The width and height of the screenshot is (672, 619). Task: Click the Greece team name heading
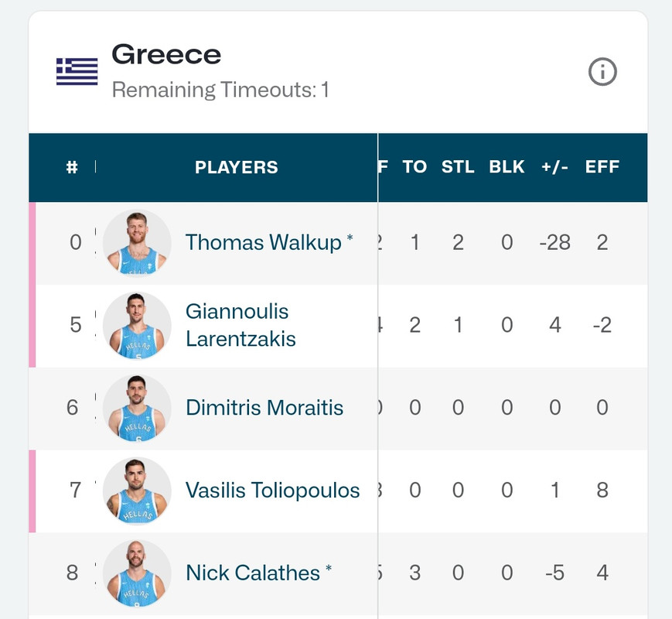point(166,55)
